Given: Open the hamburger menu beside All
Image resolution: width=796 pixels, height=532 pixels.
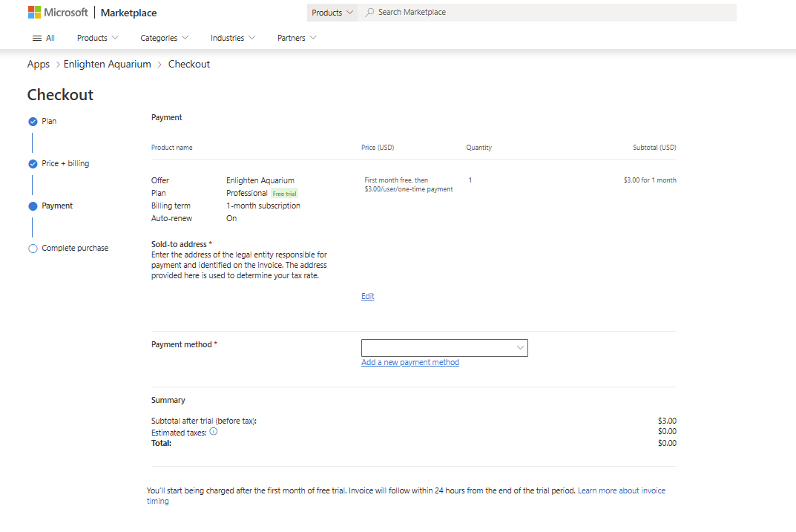Looking at the screenshot, I should (x=35, y=38).
